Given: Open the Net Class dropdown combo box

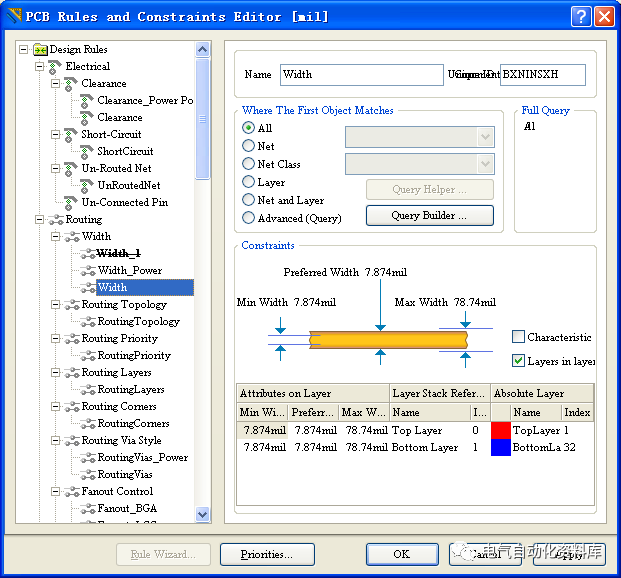Looking at the screenshot, I should pyautogui.click(x=420, y=164).
